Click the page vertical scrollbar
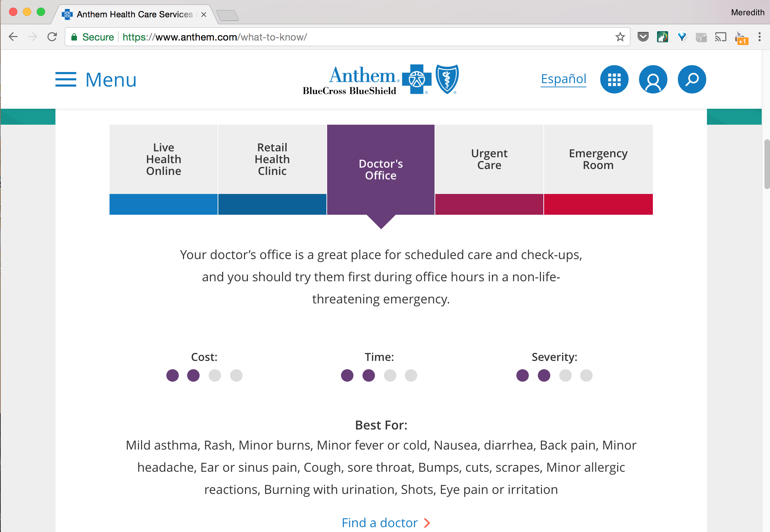The image size is (770, 532). point(767,164)
